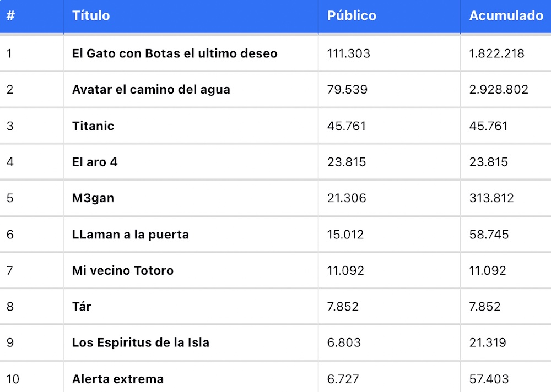Select the M3gan title
The image size is (551, 392).
click(93, 198)
